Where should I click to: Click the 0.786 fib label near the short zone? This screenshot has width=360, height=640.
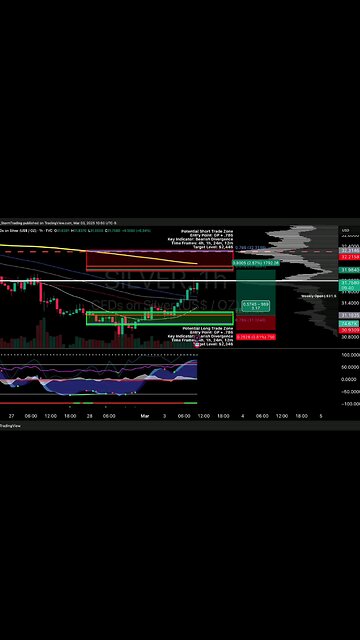coord(250,248)
